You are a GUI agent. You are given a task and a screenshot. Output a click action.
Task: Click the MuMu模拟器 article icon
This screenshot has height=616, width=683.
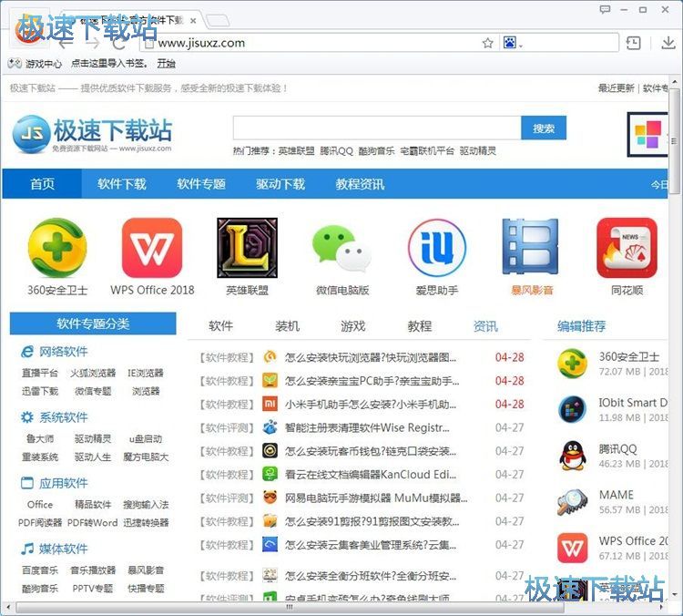pos(270,498)
